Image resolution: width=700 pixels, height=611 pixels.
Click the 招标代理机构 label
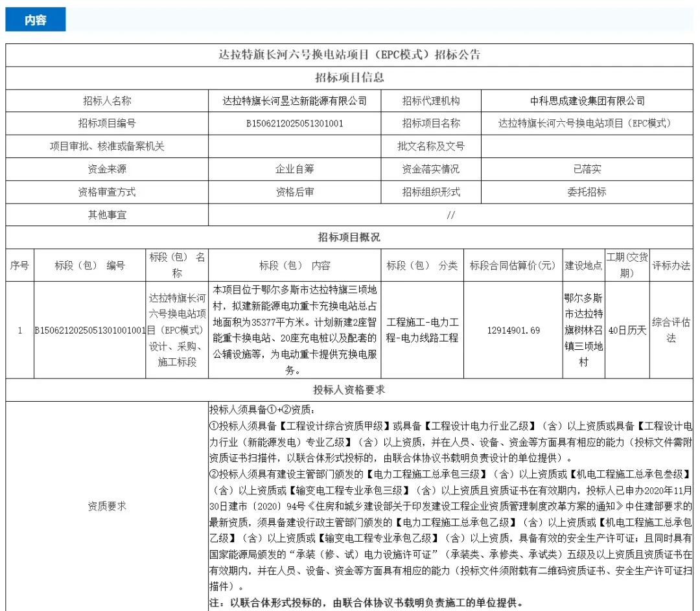[431, 101]
